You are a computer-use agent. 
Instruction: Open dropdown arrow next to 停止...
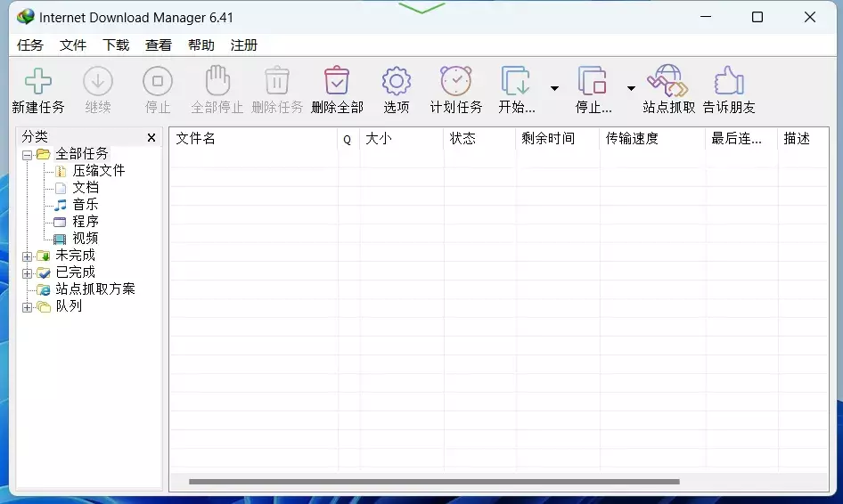[x=631, y=88]
